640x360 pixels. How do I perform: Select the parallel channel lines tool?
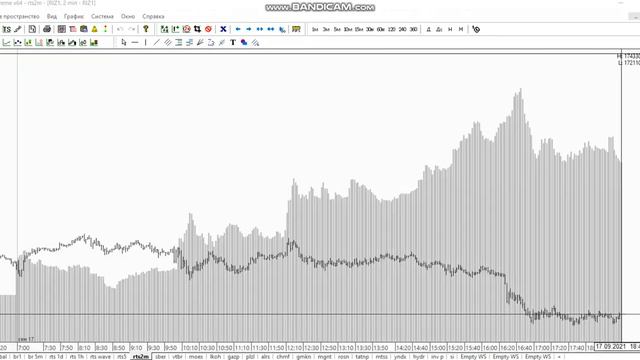click(167, 42)
